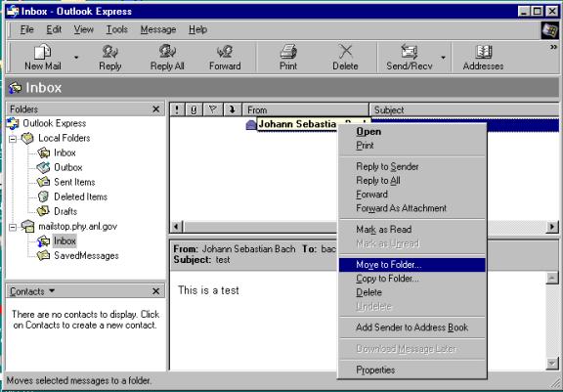Click the Outlook Express title bar icon

tap(13, 11)
